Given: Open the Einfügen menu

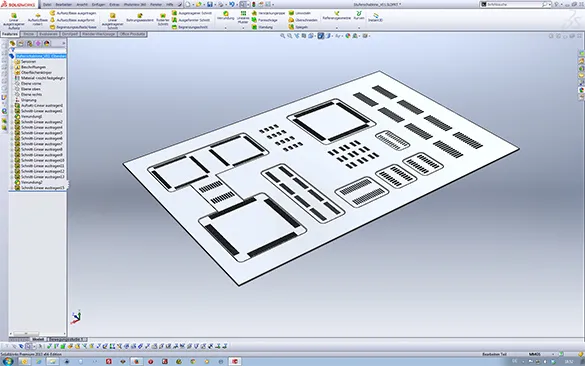Looking at the screenshot, I should tap(98, 4).
